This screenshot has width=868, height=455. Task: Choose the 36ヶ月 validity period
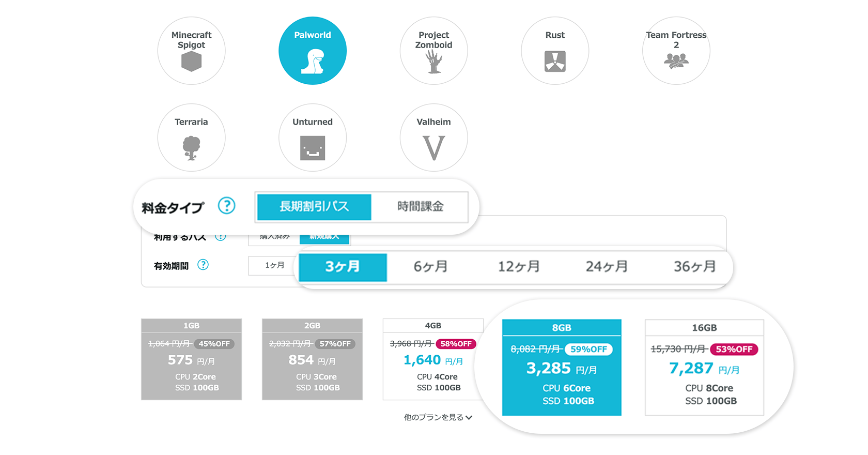(694, 267)
